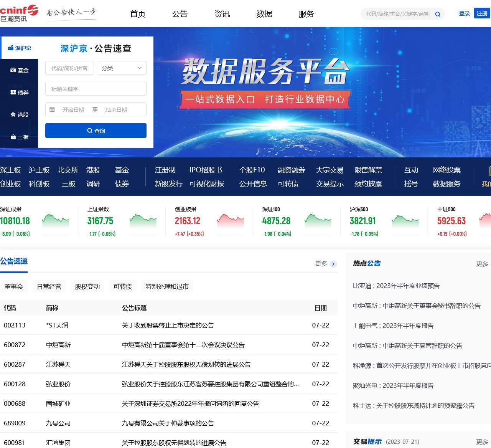Viewport: 491px width, 448px height.
Task: Open 关于深圳证券交易所2022年年报问询函的回复公告
Action: tap(190, 403)
